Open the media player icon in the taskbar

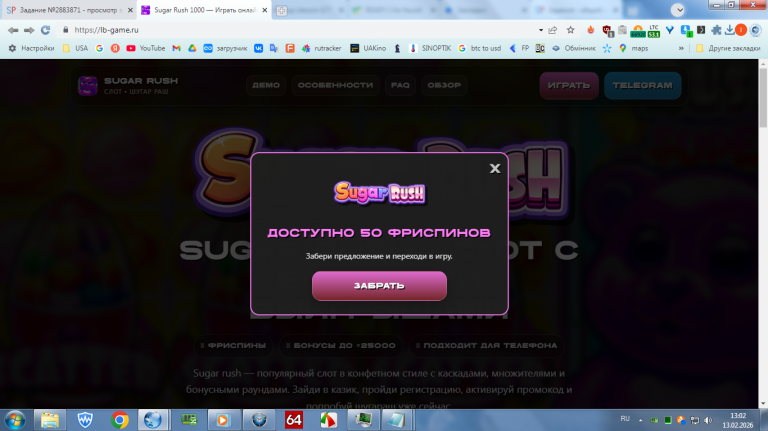(222, 420)
